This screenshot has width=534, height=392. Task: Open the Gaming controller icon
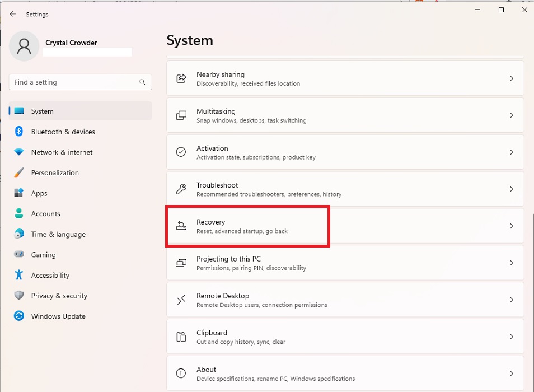point(20,254)
